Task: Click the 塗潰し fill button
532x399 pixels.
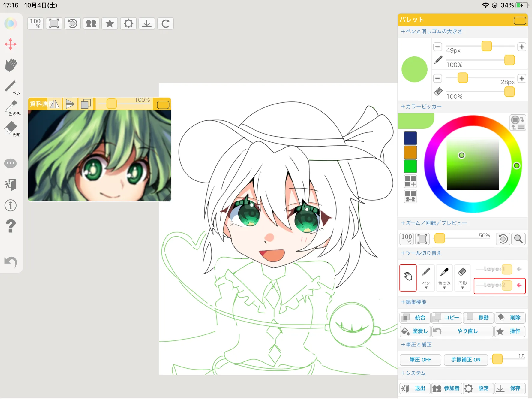Action: (x=415, y=331)
